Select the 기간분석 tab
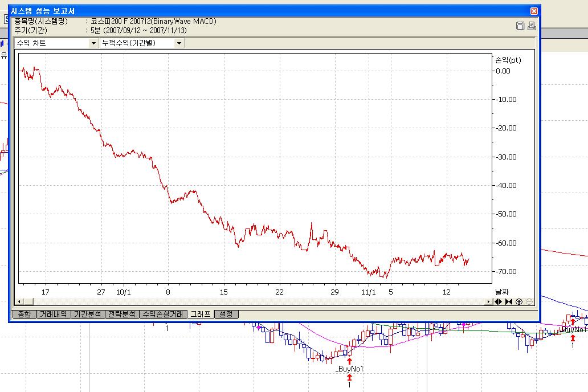 pyautogui.click(x=88, y=314)
